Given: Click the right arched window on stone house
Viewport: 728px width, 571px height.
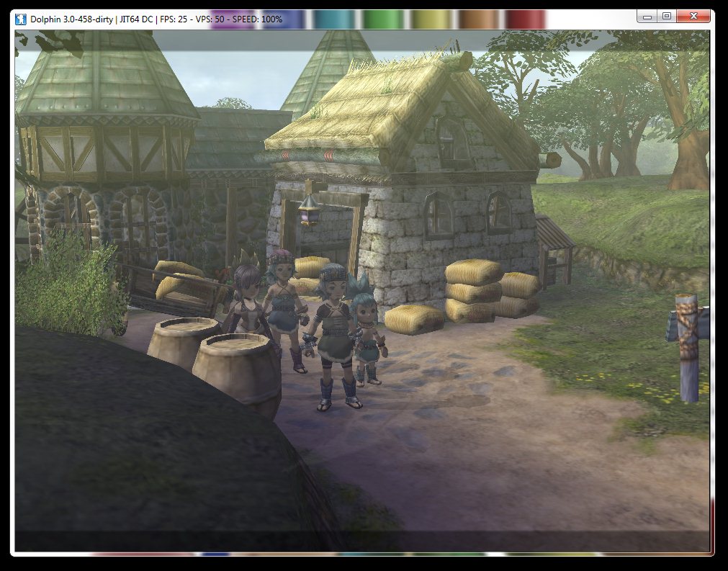Looking at the screenshot, I should tap(498, 212).
